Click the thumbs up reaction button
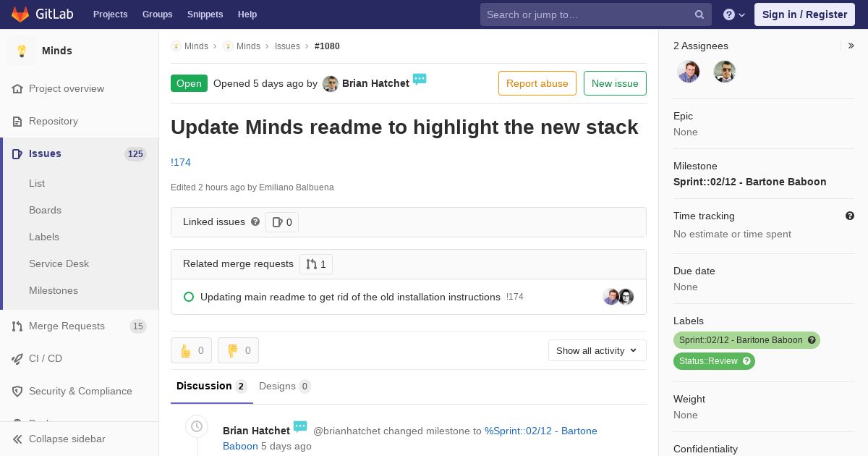868x456 pixels. pos(191,350)
